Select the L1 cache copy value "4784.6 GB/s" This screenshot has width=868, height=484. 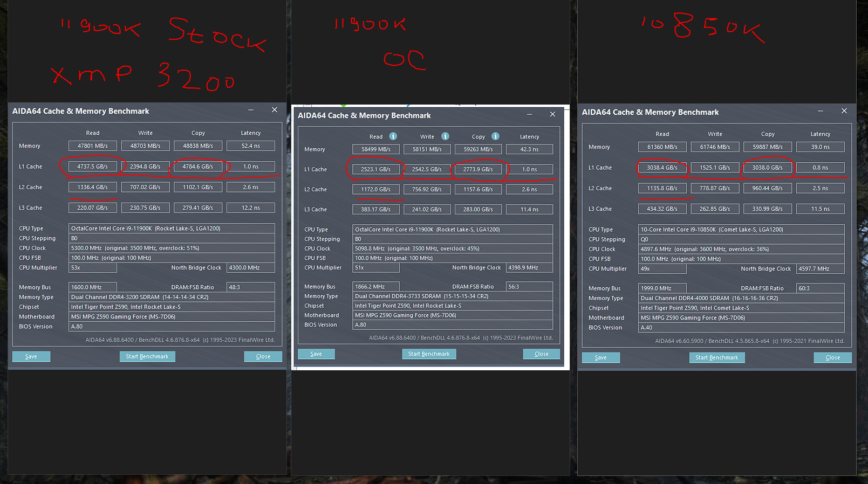[x=198, y=167]
